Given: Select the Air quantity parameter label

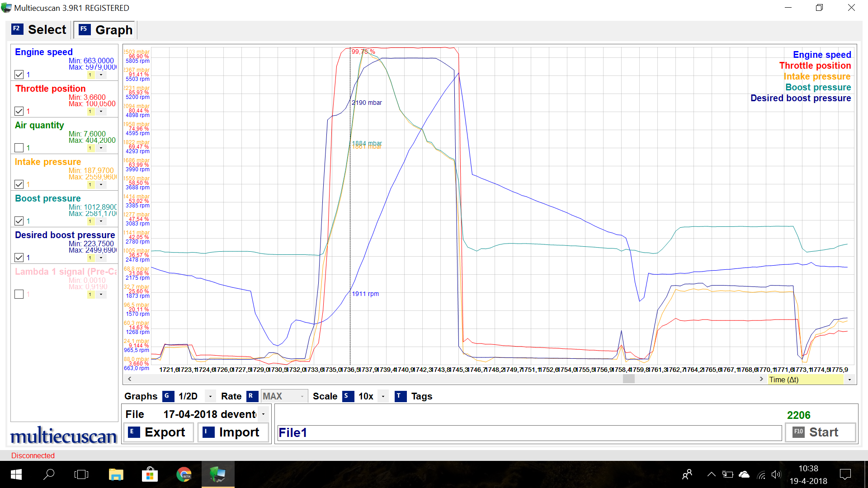Looking at the screenshot, I should point(39,125).
